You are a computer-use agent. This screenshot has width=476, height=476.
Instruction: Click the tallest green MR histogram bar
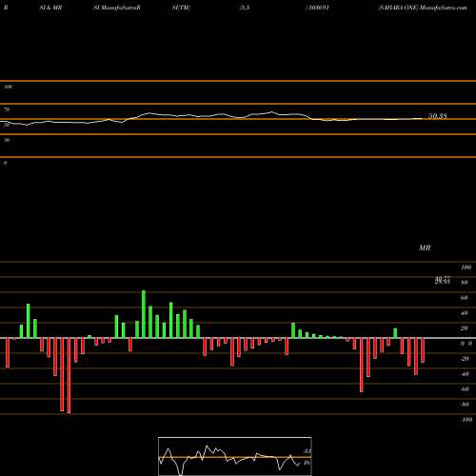tap(144, 314)
